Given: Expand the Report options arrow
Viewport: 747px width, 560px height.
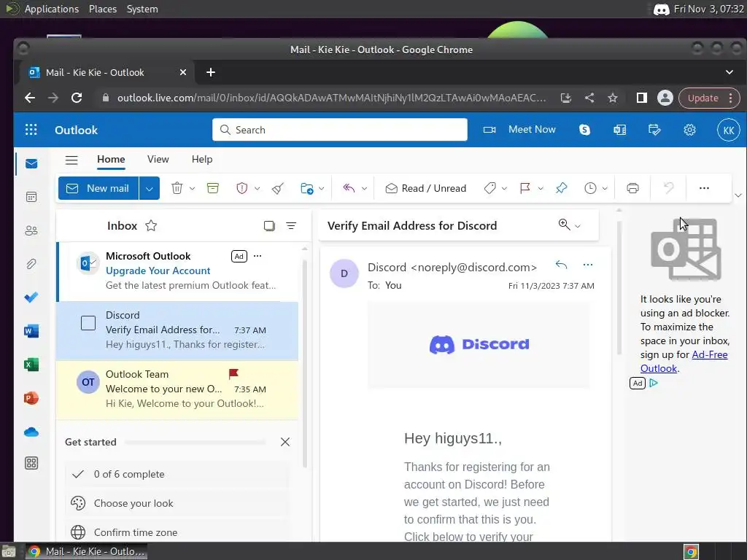Looking at the screenshot, I should pyautogui.click(x=257, y=189).
